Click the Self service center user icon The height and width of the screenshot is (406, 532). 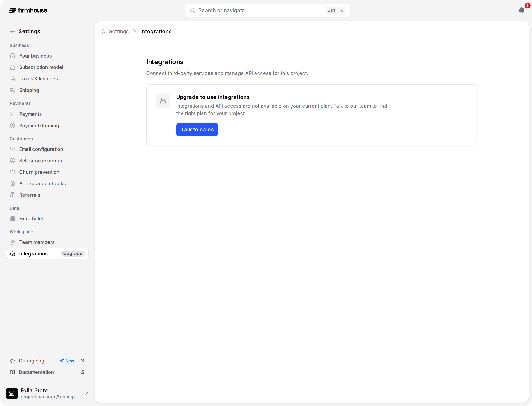[x=13, y=161]
